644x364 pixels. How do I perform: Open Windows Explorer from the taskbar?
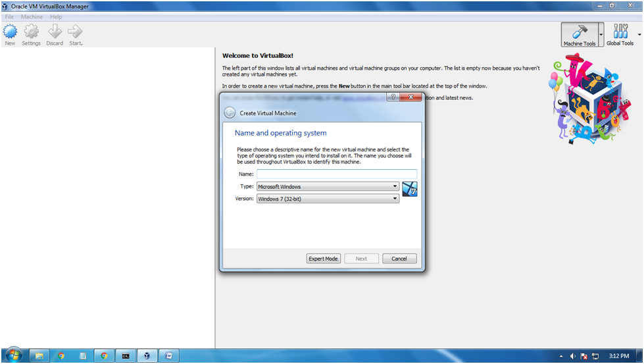[x=39, y=356]
